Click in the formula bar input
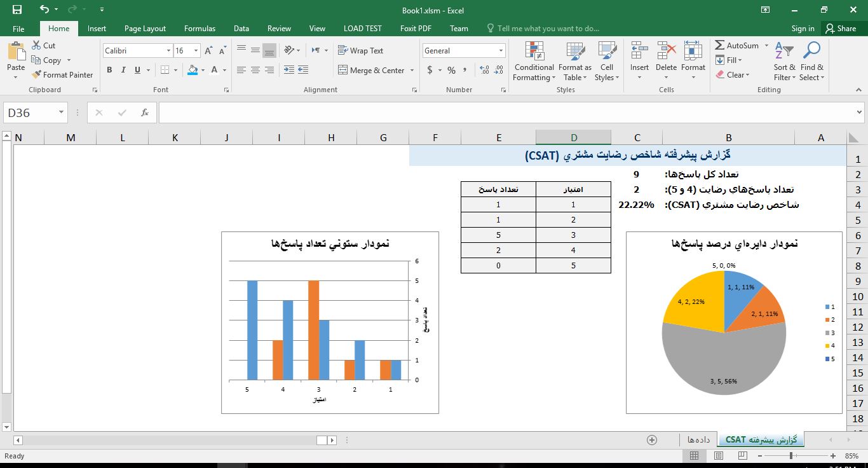 pyautogui.click(x=505, y=113)
